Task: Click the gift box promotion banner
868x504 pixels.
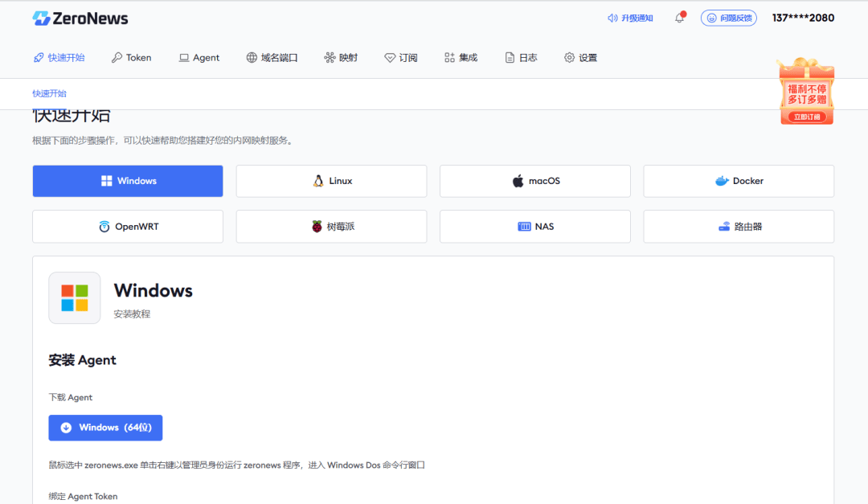Action: (807, 92)
